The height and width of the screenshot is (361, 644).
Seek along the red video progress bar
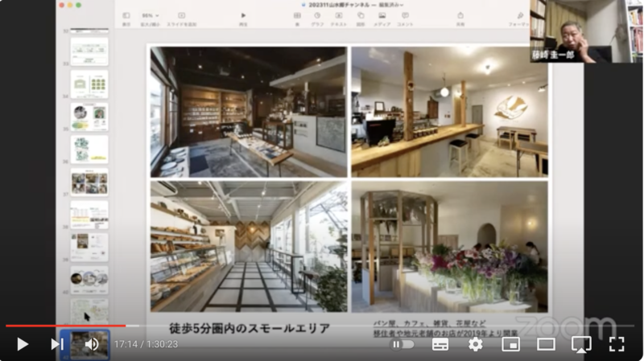click(64, 326)
